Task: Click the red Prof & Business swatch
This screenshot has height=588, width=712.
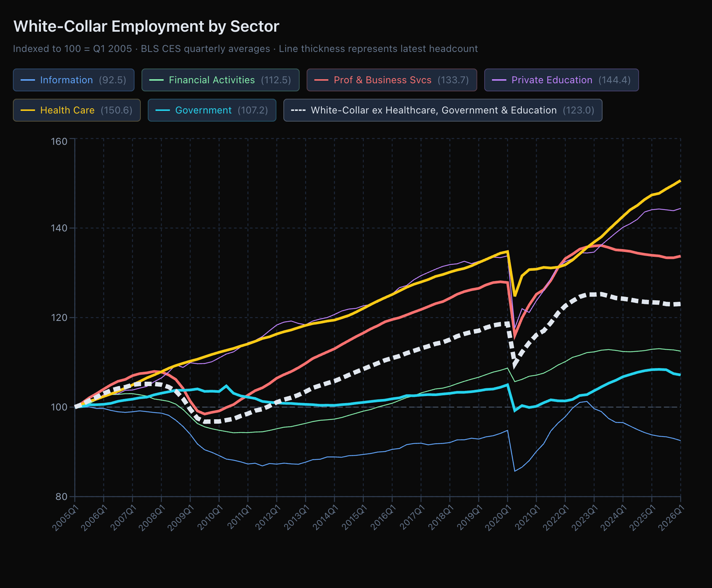Action: [x=321, y=80]
